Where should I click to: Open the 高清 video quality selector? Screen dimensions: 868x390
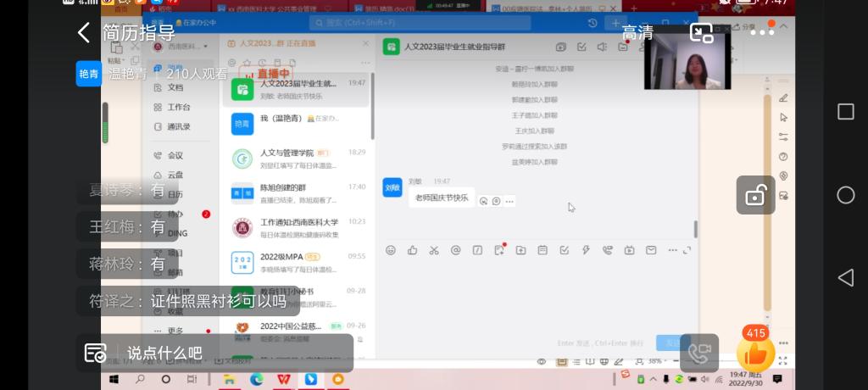(x=637, y=33)
